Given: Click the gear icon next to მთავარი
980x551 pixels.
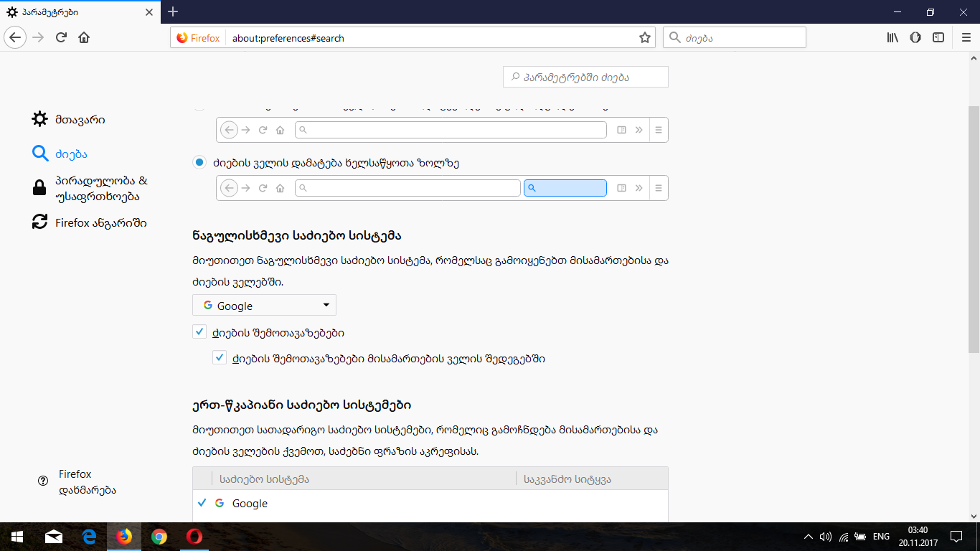Looking at the screenshot, I should point(40,119).
